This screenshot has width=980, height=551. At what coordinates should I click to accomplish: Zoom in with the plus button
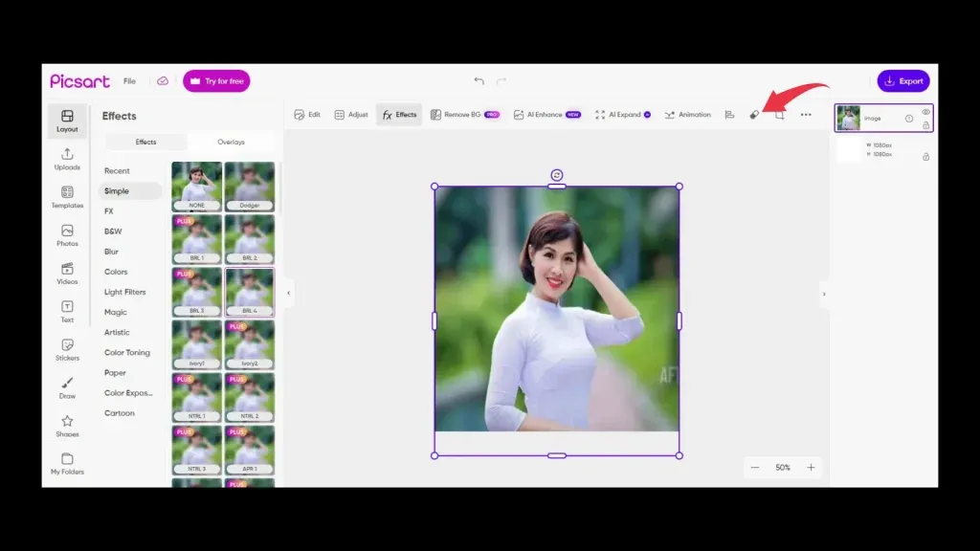811,467
